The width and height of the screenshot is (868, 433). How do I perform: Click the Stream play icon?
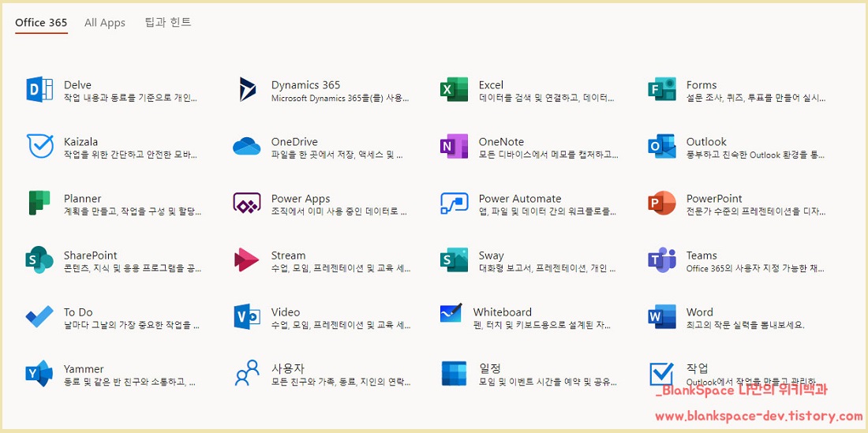point(247,260)
